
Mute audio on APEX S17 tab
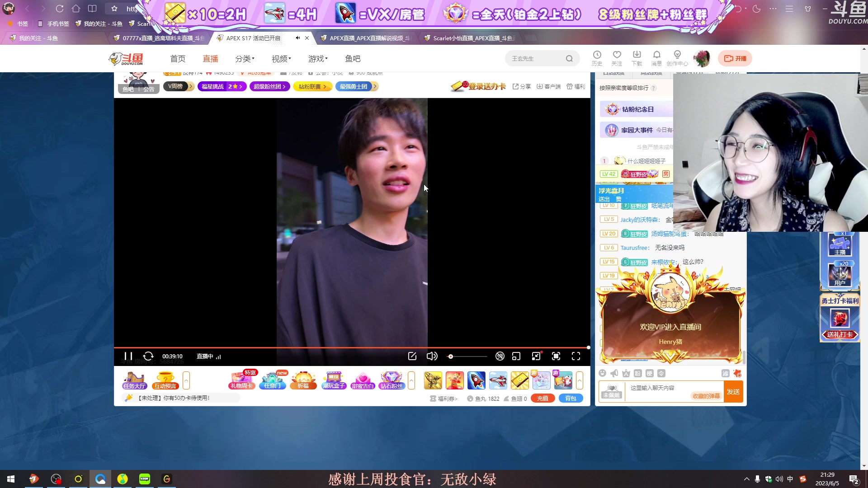(x=297, y=38)
